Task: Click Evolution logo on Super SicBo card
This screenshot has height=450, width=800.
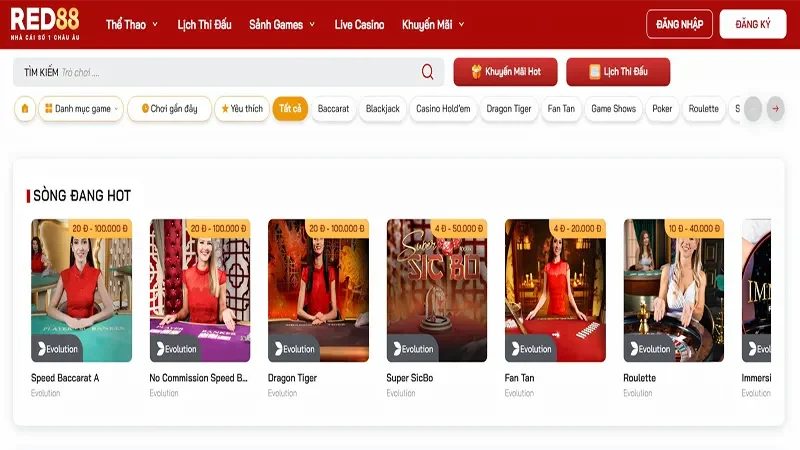Action: [413, 349]
